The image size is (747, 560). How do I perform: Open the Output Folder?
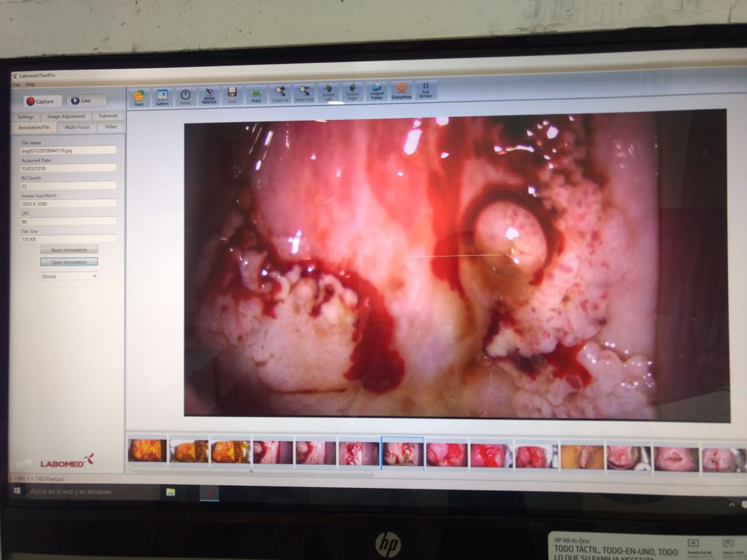(x=377, y=91)
